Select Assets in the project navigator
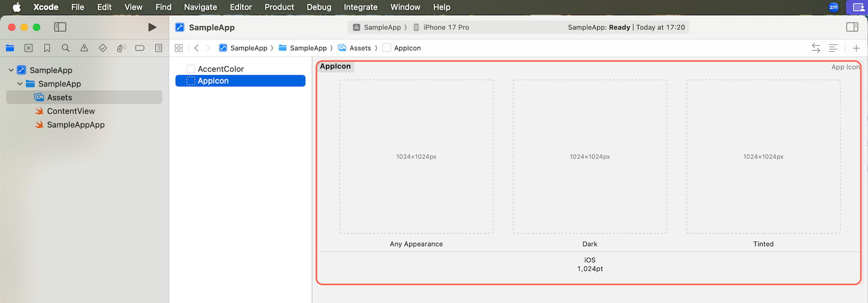868x303 pixels. (x=84, y=97)
